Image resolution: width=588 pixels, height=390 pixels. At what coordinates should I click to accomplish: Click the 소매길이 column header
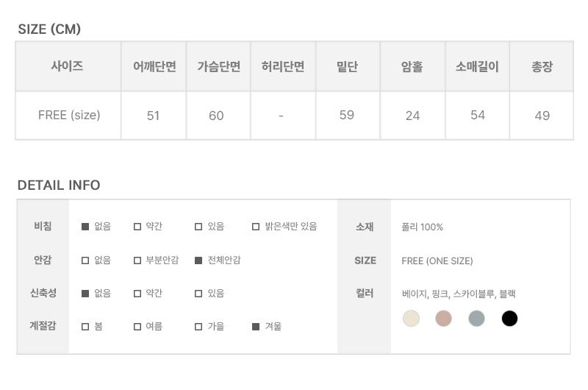pyautogui.click(x=477, y=67)
